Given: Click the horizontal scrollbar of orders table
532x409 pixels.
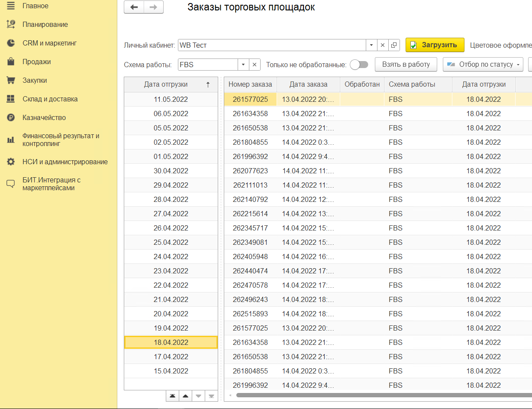Looking at the screenshot, I should click(381, 395).
